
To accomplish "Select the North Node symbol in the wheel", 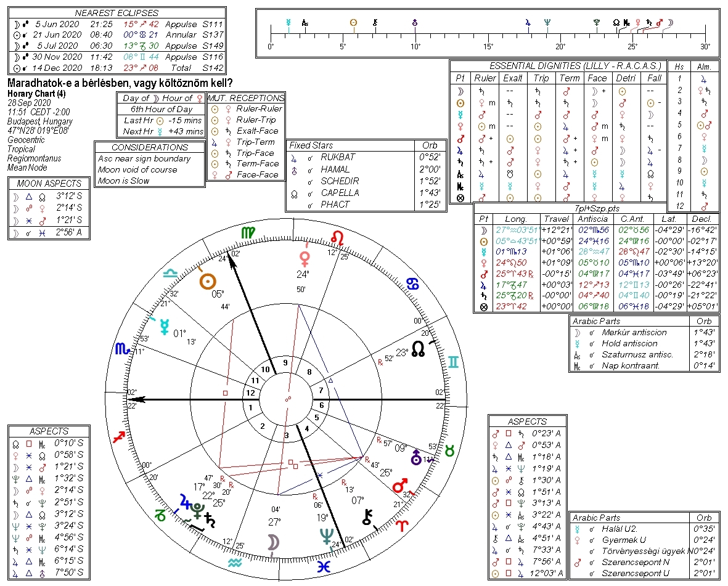I will tap(419, 349).
